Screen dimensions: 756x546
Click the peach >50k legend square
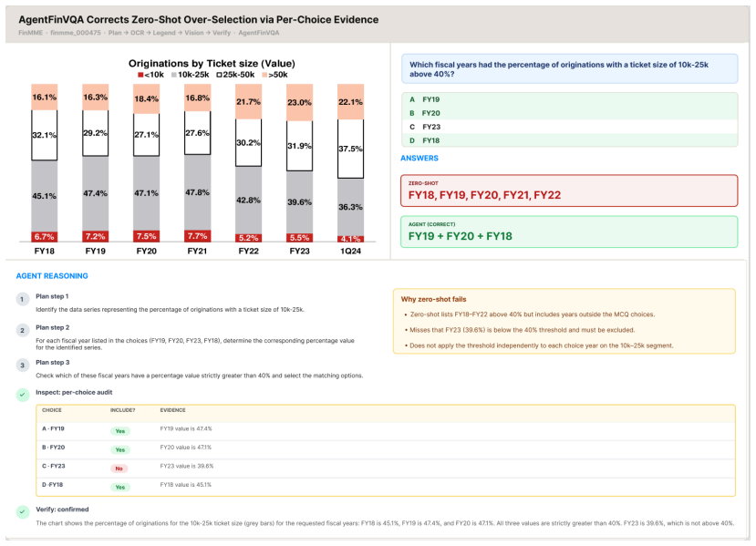pos(264,75)
